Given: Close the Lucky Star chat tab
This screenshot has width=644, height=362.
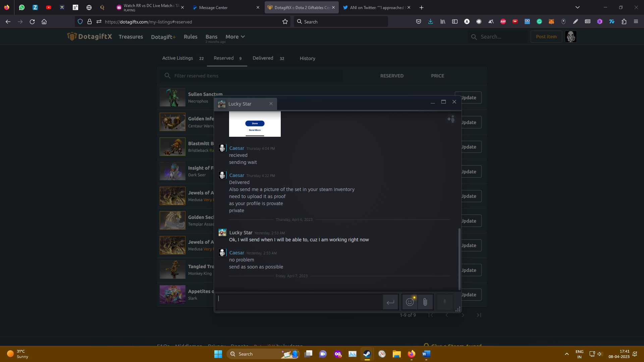Looking at the screenshot, I should (271, 104).
